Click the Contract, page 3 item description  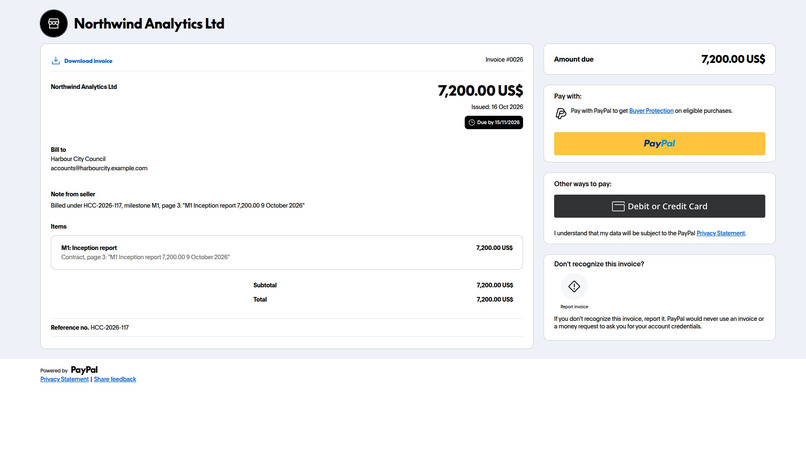145,257
